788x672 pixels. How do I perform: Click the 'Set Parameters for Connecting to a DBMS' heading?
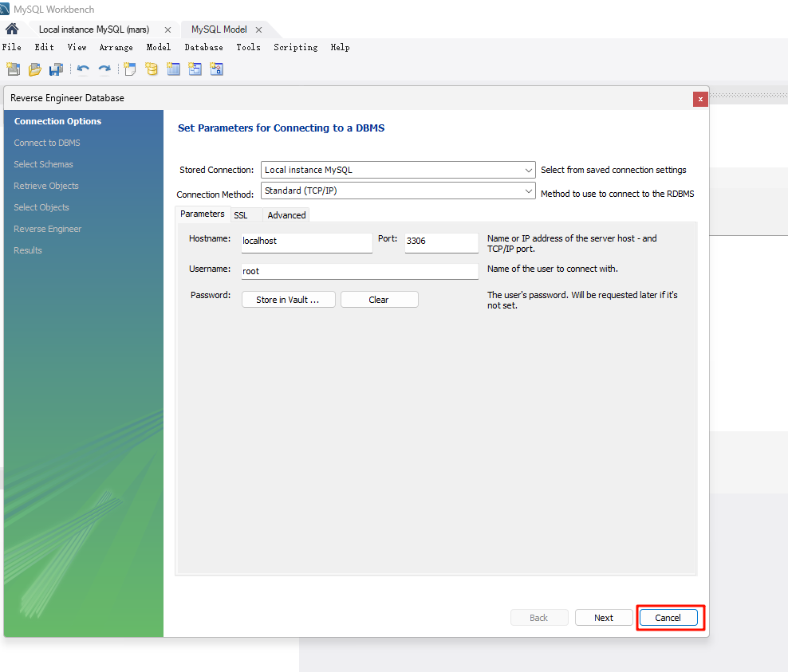point(281,128)
